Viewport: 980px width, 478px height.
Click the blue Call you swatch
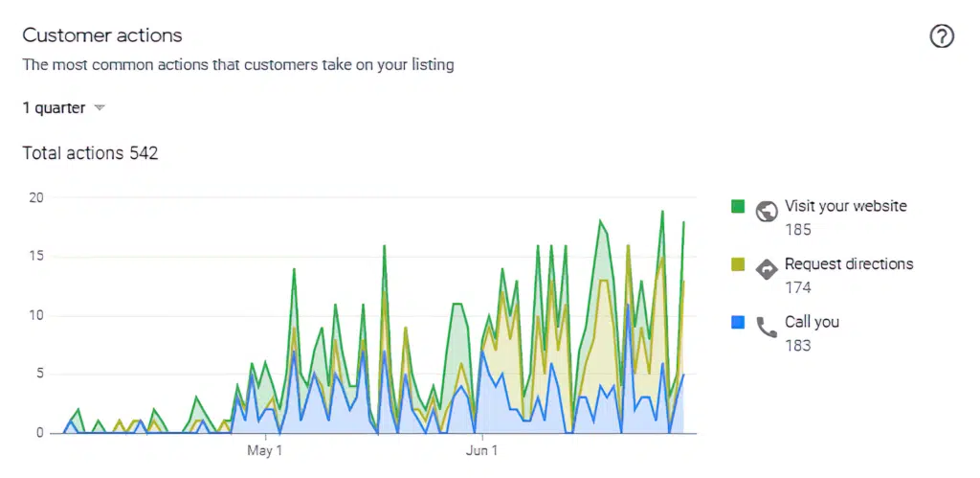click(738, 323)
